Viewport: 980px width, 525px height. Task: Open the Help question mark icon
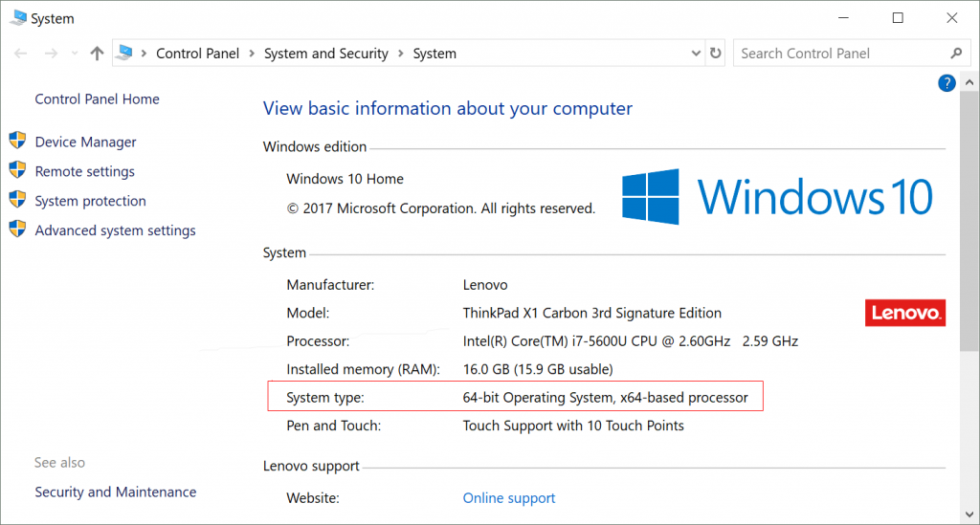(947, 84)
